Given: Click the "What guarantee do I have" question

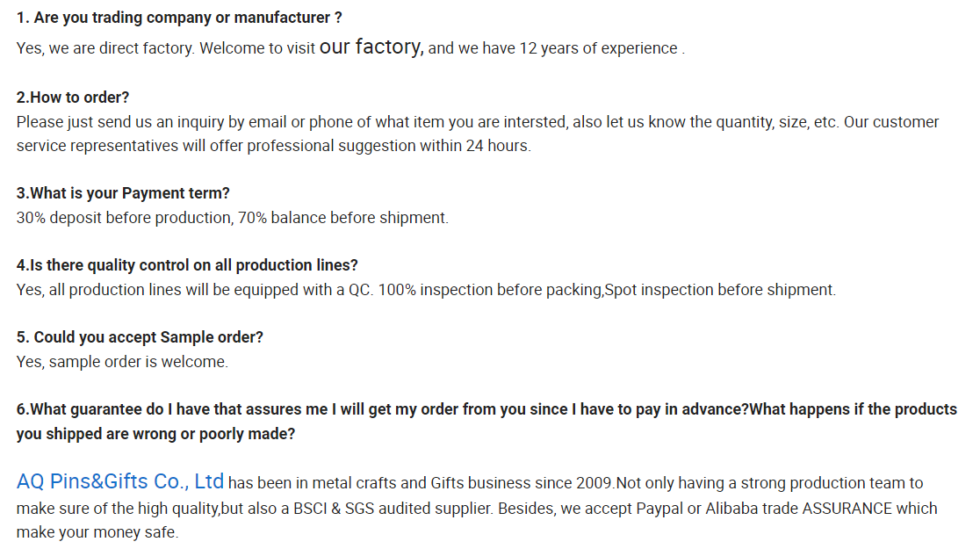Looking at the screenshot, I should click(x=486, y=409).
